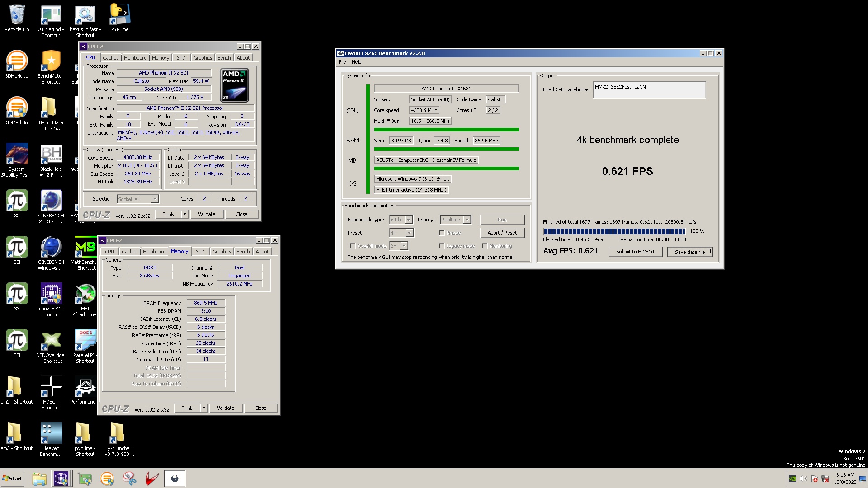Launch 3DMark06 desktop icon
Screen dimensions: 868x488
pyautogui.click(x=17, y=111)
